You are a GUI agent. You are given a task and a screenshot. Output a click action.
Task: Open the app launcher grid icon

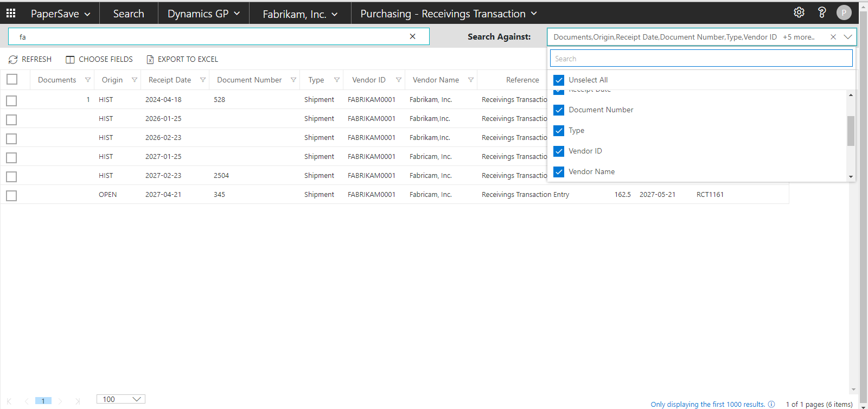pyautogui.click(x=11, y=13)
